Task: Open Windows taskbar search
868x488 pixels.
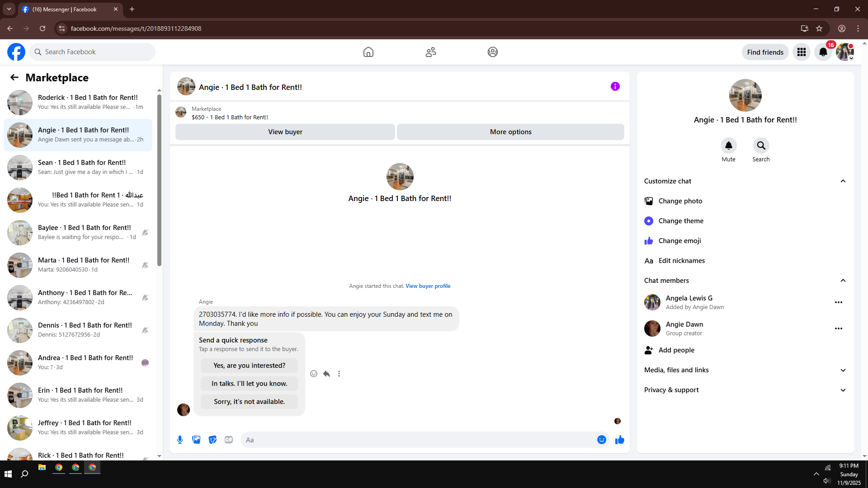Action: [25, 474]
